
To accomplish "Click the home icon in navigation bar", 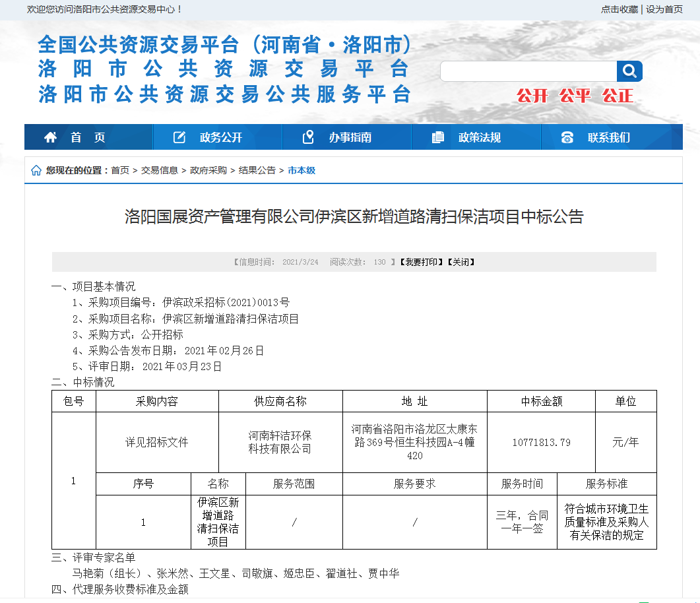I will pyautogui.click(x=50, y=137).
